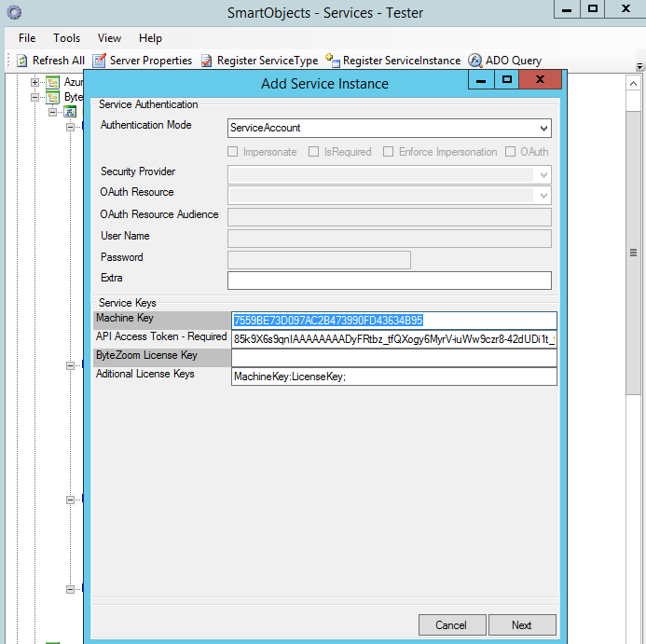Select the Machine Key label row
Viewport: 646px width, 644px height.
point(162,321)
